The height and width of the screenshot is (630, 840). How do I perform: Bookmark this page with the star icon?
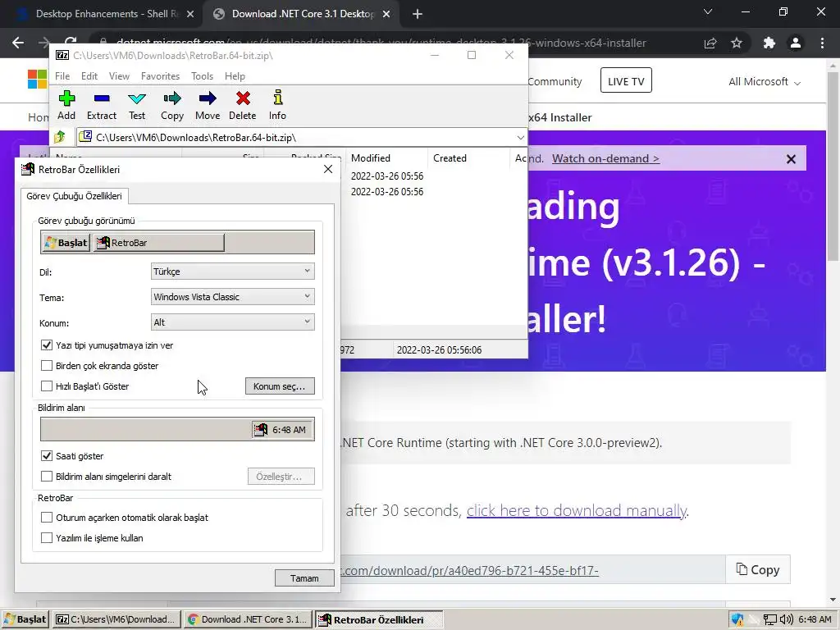point(737,43)
